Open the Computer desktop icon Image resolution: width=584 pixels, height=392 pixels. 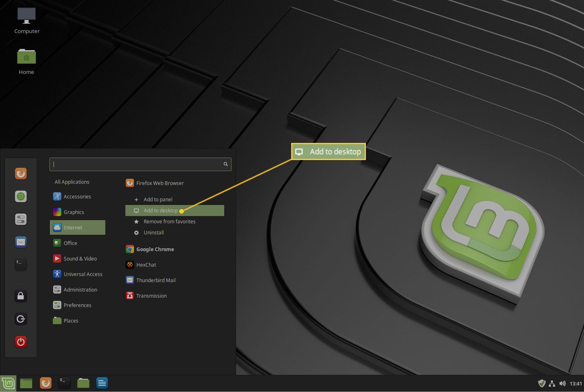click(x=27, y=20)
